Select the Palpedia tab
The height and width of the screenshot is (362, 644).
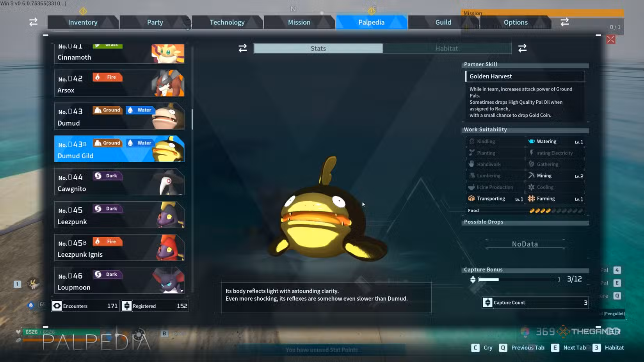coord(372,22)
